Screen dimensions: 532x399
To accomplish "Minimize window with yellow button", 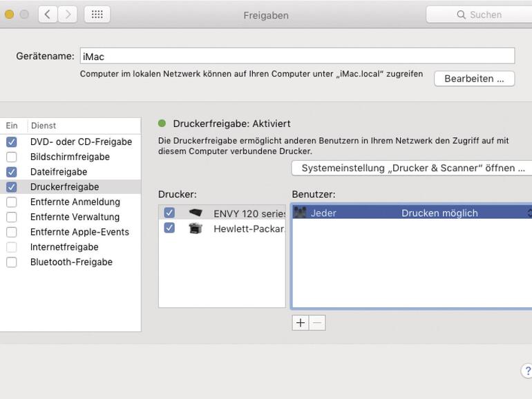I will click(x=10, y=14).
